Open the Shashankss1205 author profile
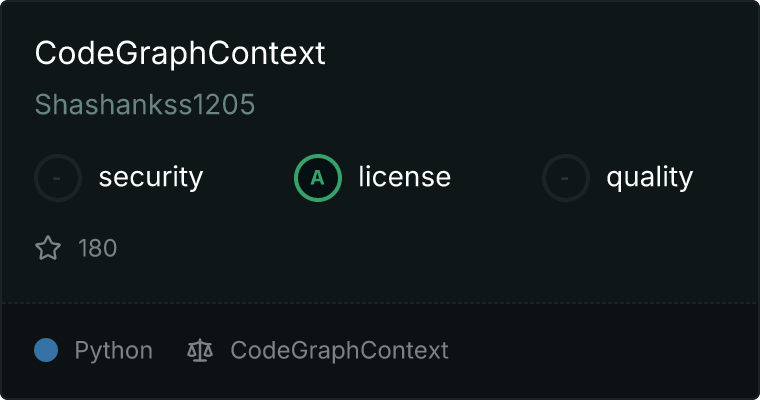 tap(145, 105)
